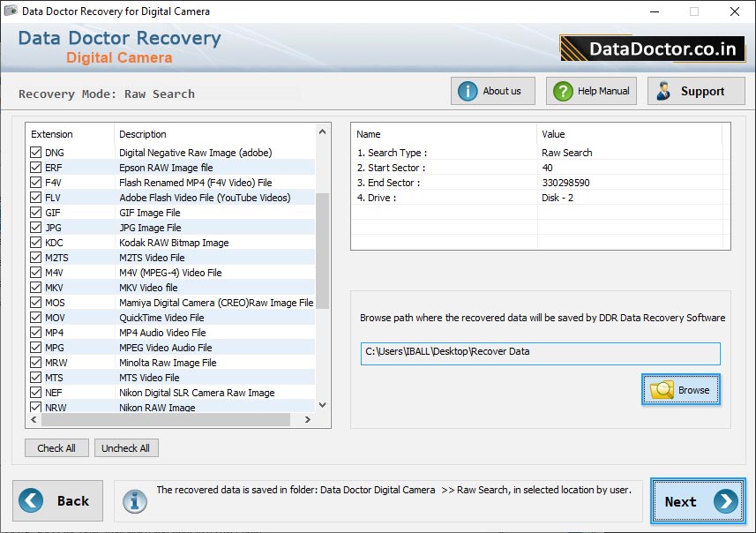Select the '330298590' end sector value
The height and width of the screenshot is (533, 756).
coord(565,183)
